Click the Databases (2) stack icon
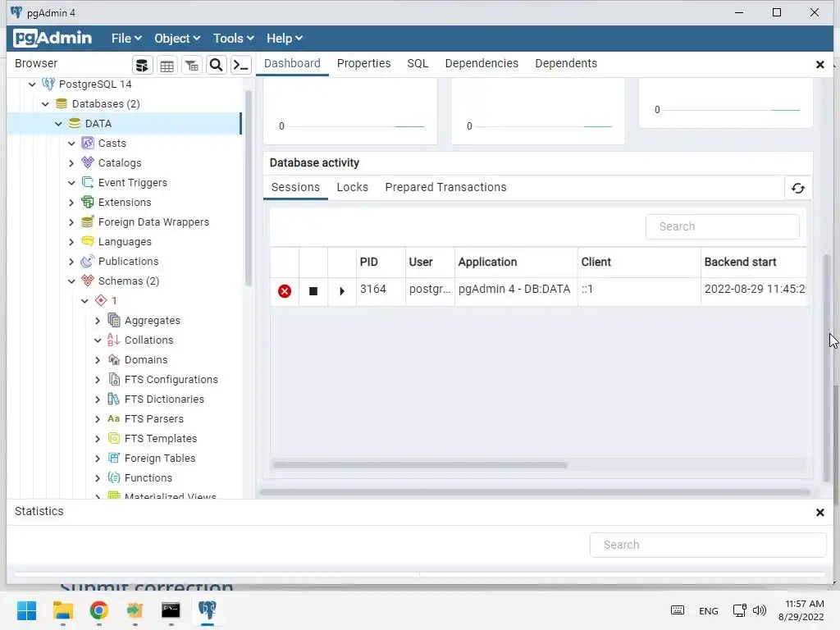The height and width of the screenshot is (630, 840). [x=62, y=103]
